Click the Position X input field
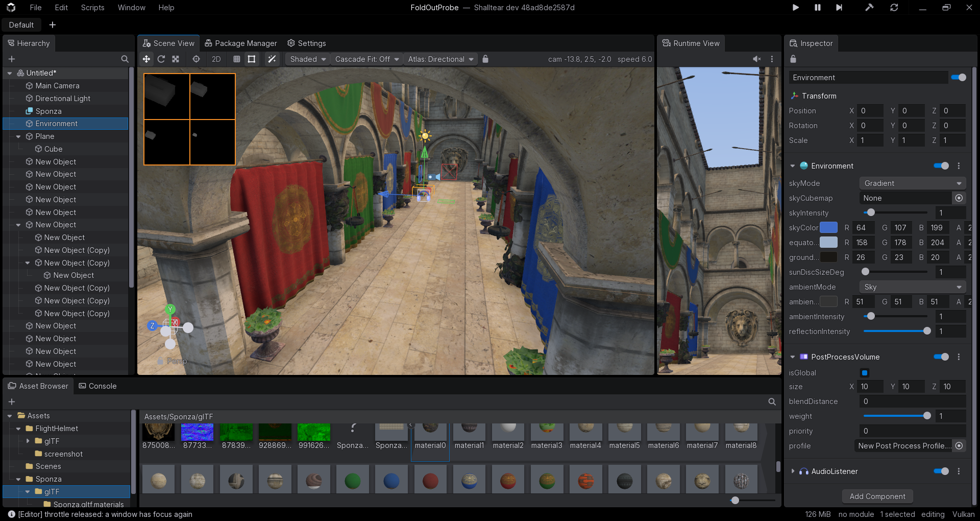 tap(870, 111)
